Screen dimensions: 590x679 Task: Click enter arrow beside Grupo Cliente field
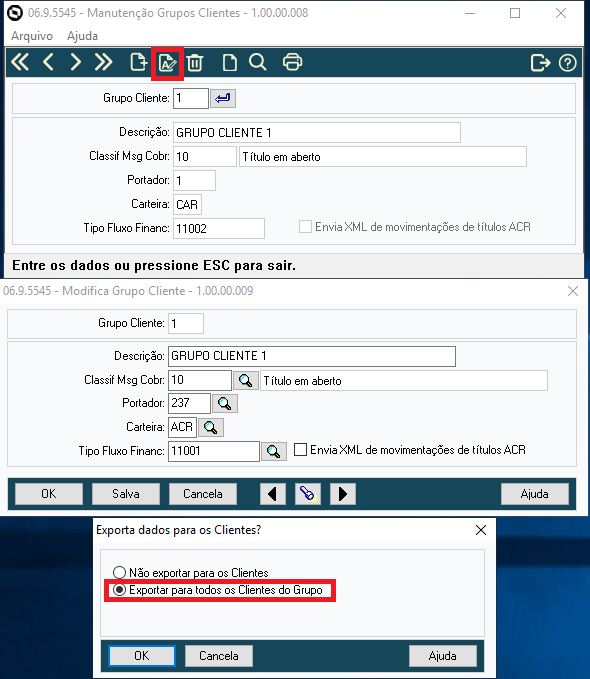pos(223,98)
